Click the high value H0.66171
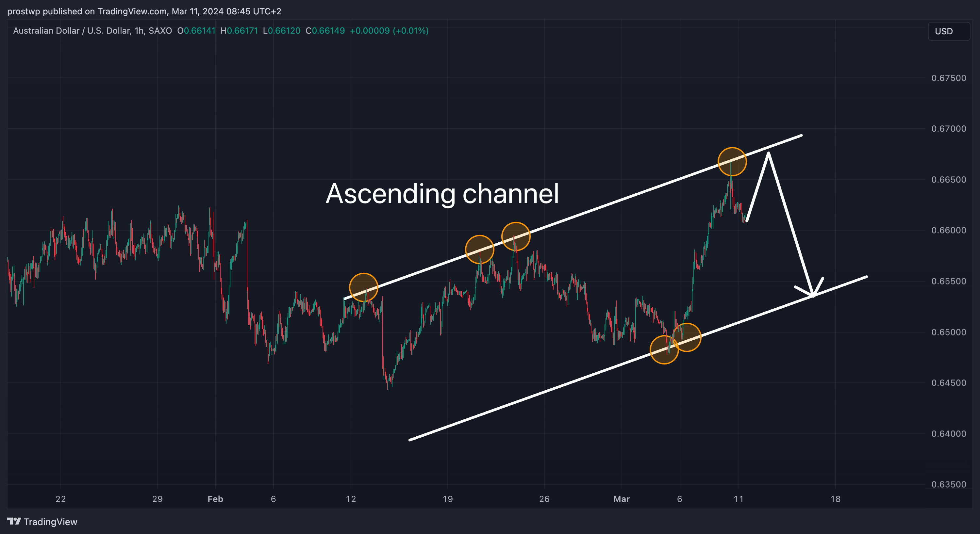The height and width of the screenshot is (534, 980). coord(239,31)
